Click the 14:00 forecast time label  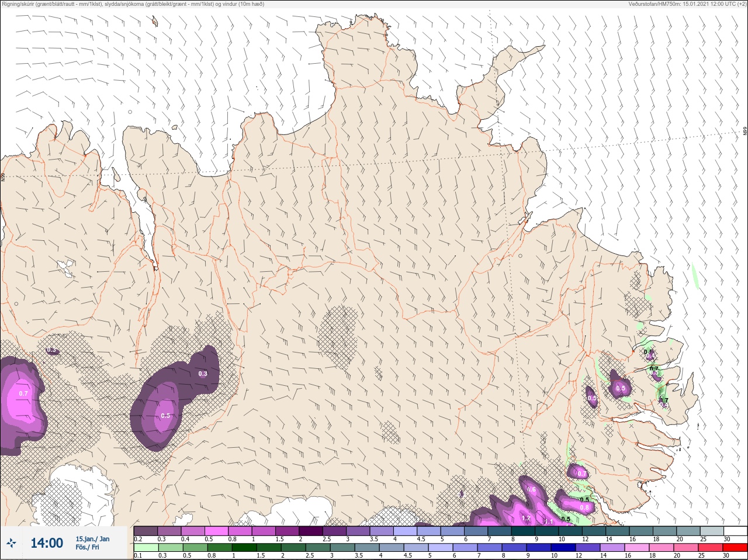click(x=47, y=543)
